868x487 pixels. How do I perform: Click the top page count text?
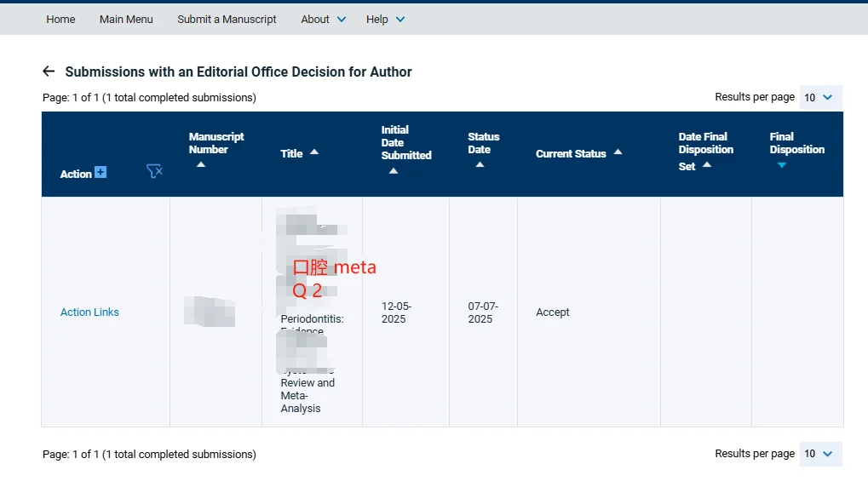pos(149,97)
